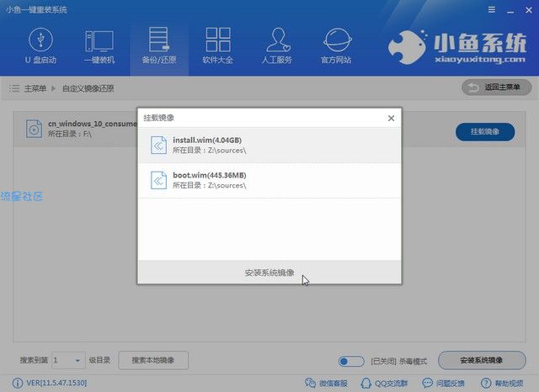Close the 挂载镜像 dialog
Viewport: 539px width, 392px height.
(391, 118)
